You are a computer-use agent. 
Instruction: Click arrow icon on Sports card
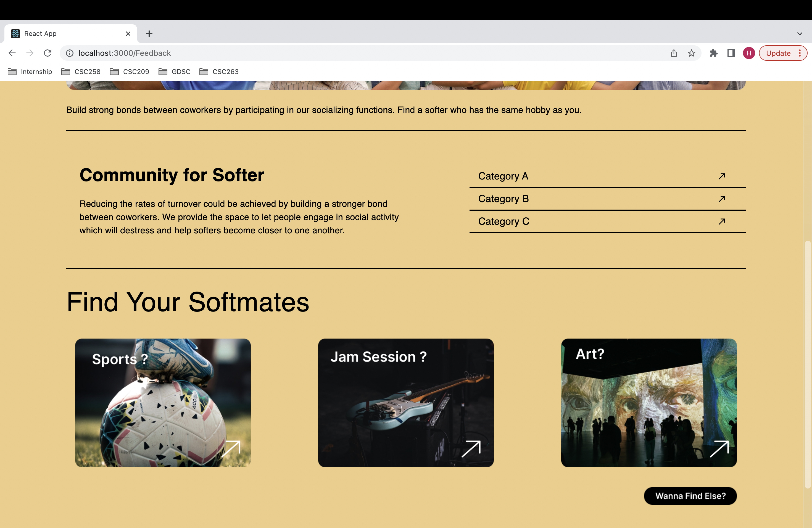(x=231, y=448)
